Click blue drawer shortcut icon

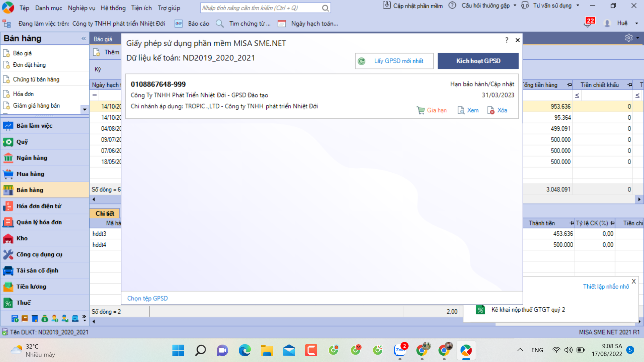(75, 318)
